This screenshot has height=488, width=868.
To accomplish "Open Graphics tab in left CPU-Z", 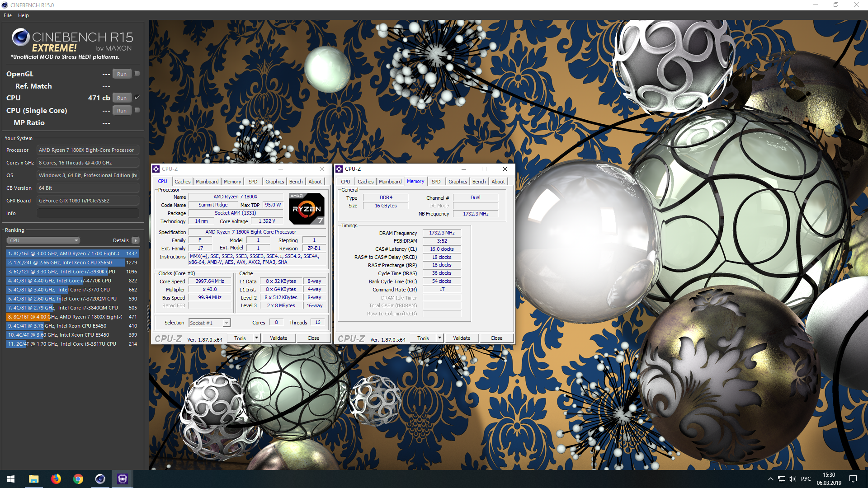I will 275,182.
